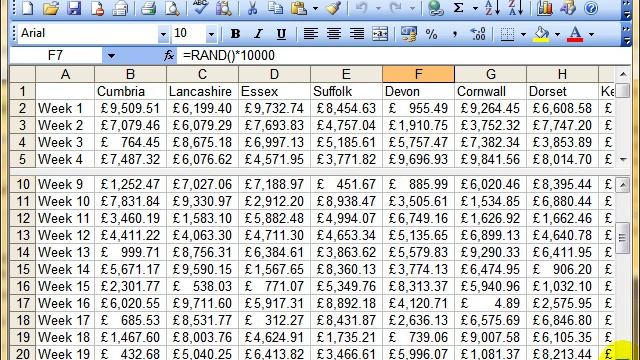Open the Paste options dropdown arrow
The width and height of the screenshot is (640, 360).
point(315,8)
